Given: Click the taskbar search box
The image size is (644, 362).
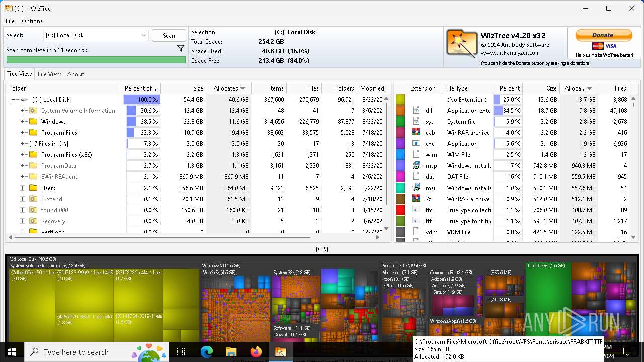Looking at the screenshot, I should [x=97, y=352].
